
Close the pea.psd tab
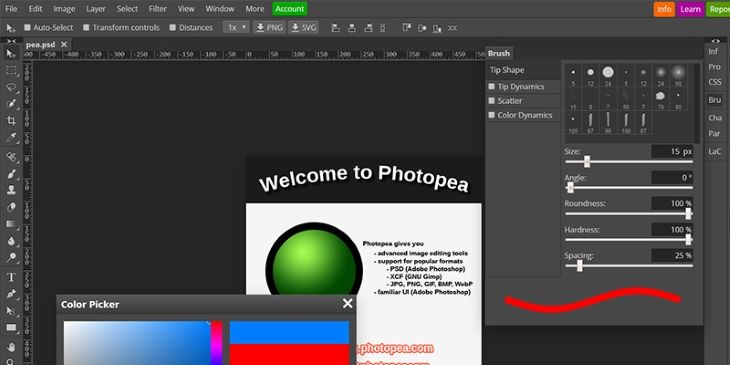coord(64,45)
